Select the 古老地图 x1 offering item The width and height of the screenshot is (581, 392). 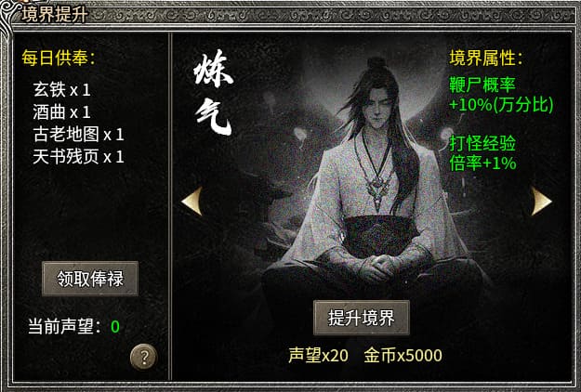(78, 135)
